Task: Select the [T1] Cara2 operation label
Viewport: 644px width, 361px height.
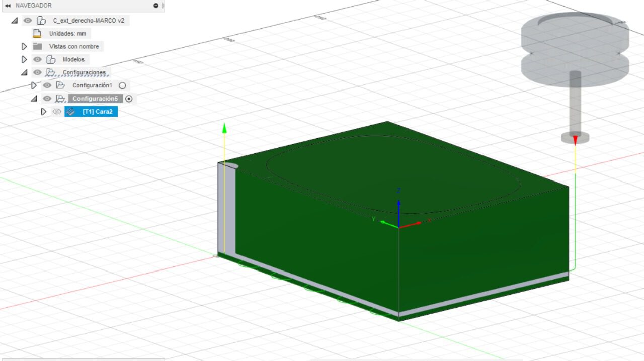Action: tap(98, 112)
